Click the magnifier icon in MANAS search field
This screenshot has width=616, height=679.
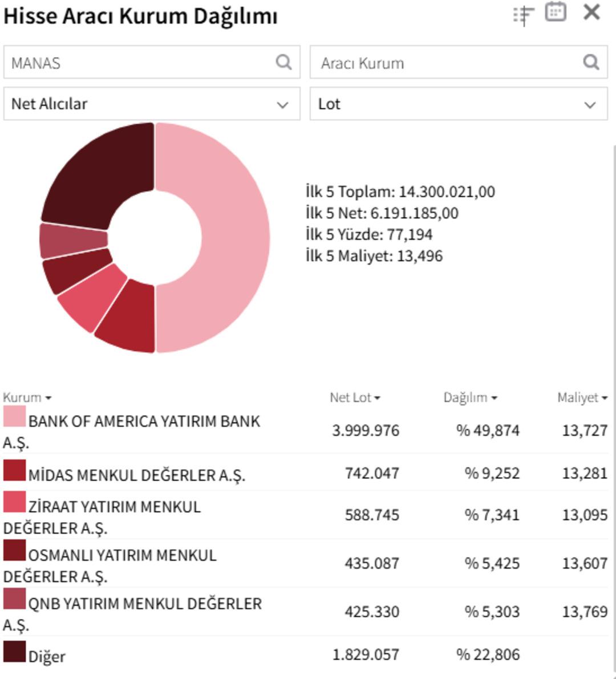tap(283, 63)
